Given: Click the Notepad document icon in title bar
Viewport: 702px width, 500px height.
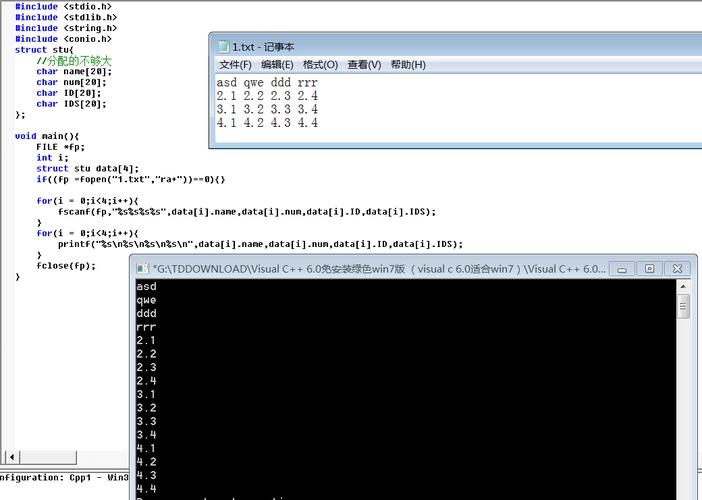Looking at the screenshot, I should pyautogui.click(x=223, y=47).
